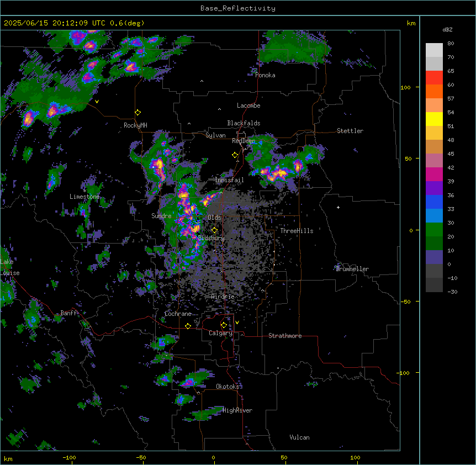476x465 pixels.
Task: Click the Didsbury label
Action: point(211,238)
